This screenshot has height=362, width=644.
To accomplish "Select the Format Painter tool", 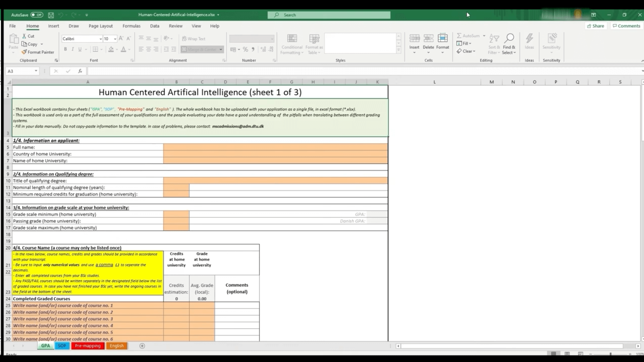I will point(38,52).
